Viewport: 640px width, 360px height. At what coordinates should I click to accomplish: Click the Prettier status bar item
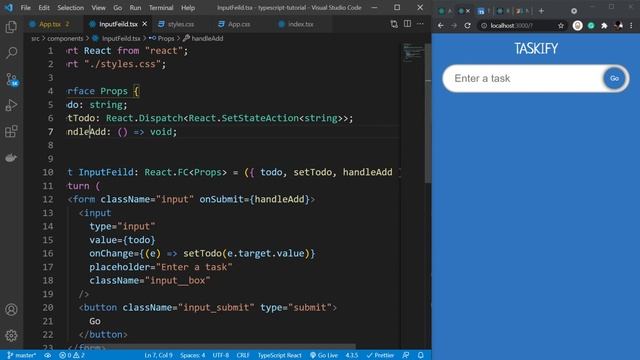(380, 356)
